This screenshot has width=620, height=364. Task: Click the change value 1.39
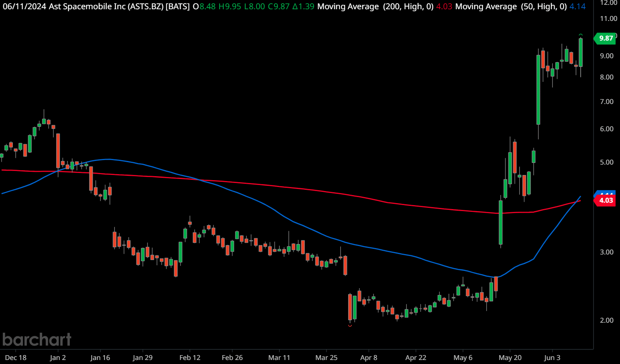click(x=306, y=6)
